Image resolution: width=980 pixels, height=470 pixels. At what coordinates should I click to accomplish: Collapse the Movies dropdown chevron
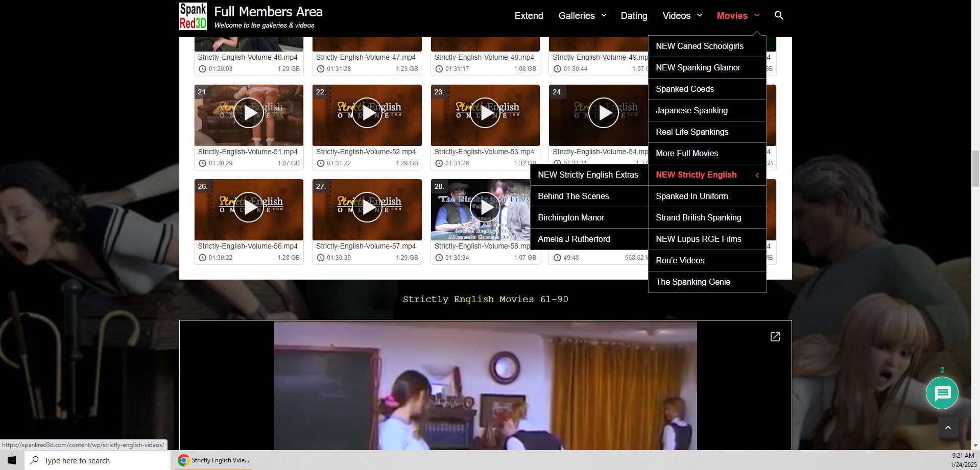click(757, 16)
